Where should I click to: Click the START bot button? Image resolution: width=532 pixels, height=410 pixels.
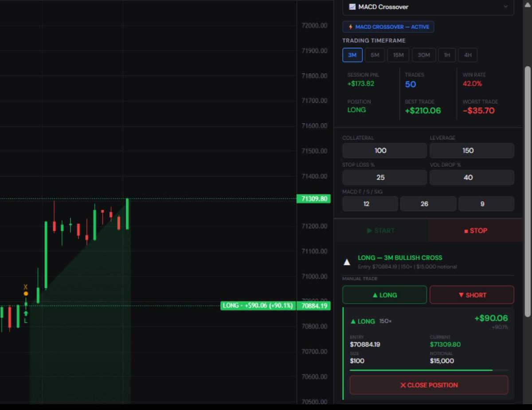click(381, 231)
